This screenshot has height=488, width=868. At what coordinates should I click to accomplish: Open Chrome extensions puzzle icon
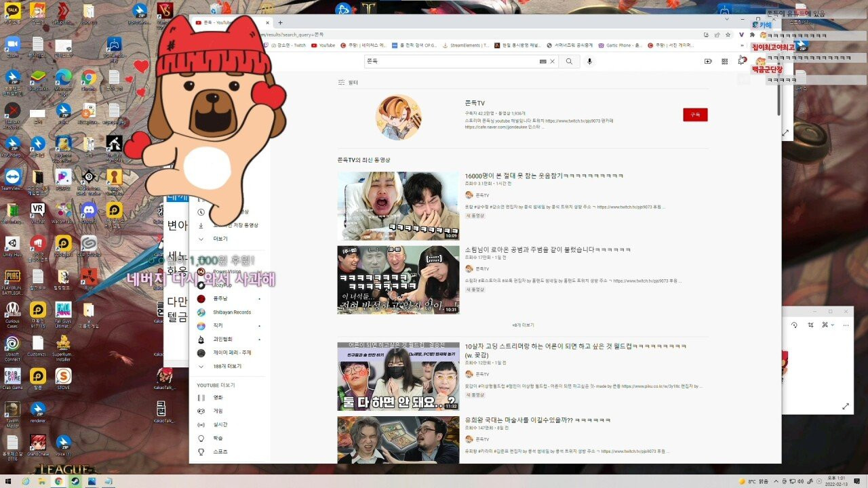pyautogui.click(x=753, y=35)
